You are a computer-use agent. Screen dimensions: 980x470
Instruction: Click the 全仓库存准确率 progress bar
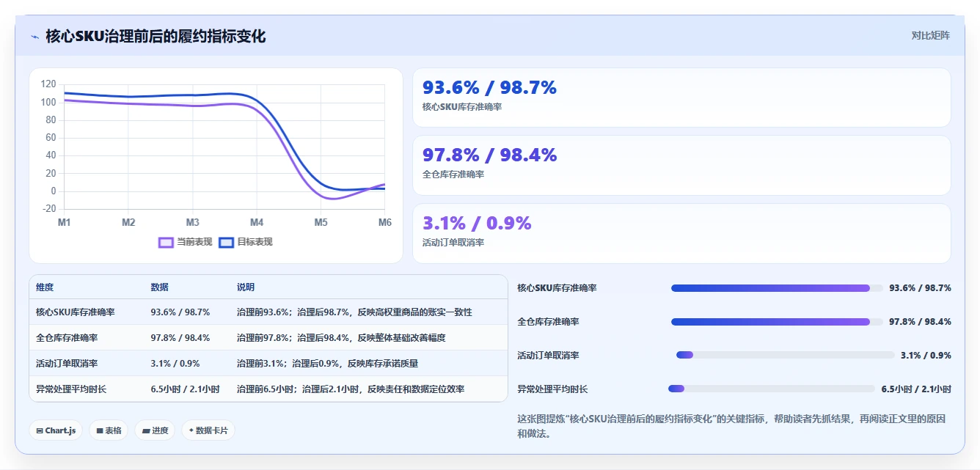777,322
